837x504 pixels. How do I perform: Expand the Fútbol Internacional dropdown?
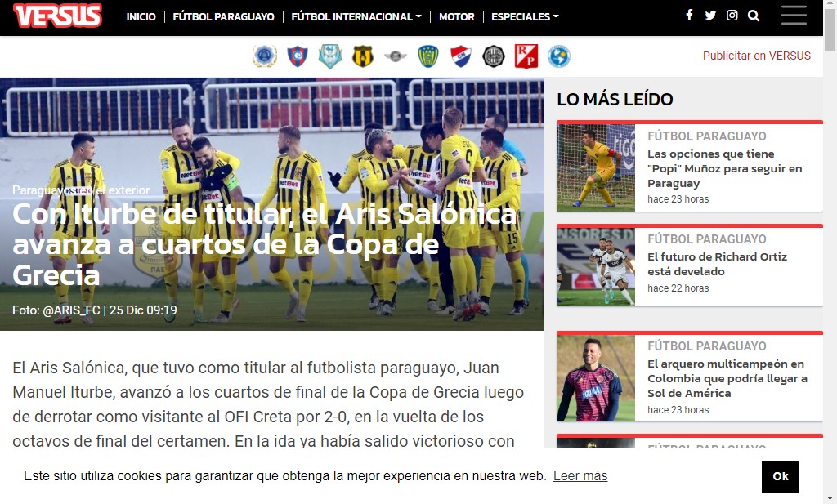coord(356,16)
